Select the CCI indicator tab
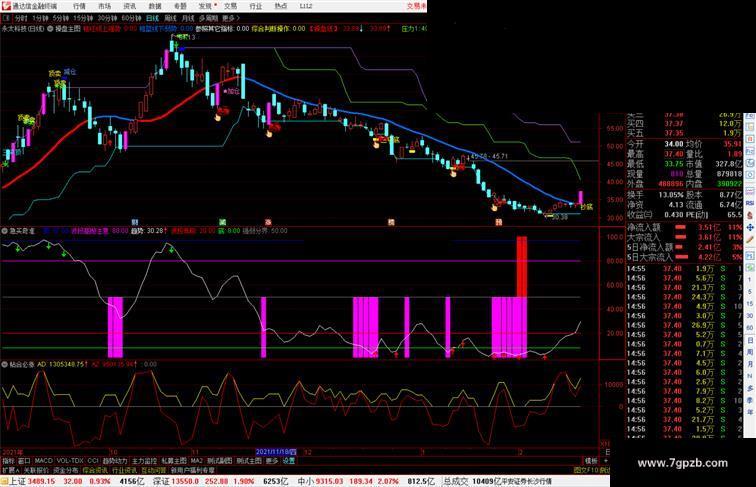This screenshot has width=756, height=487. (93, 461)
